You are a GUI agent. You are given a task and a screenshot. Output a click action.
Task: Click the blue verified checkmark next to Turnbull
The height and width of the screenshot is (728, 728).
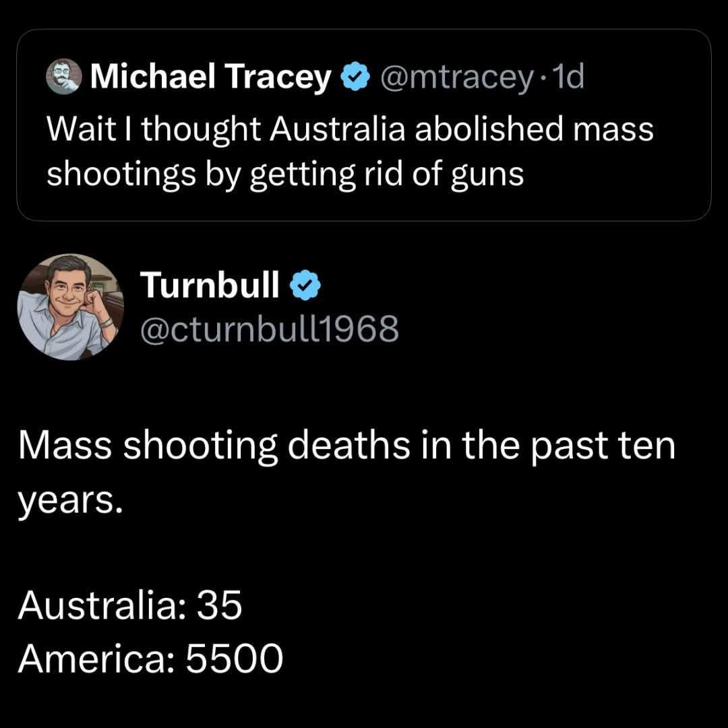pos(303,286)
